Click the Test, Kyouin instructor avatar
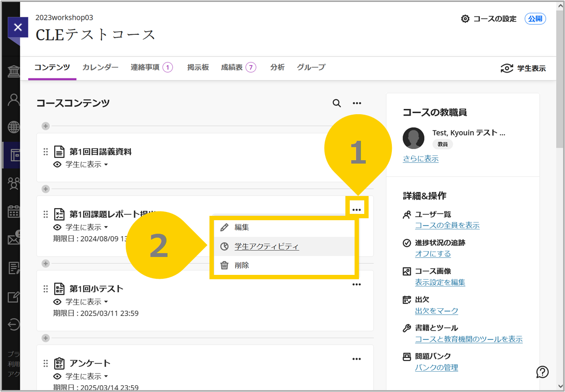The image size is (565, 392). (x=413, y=138)
